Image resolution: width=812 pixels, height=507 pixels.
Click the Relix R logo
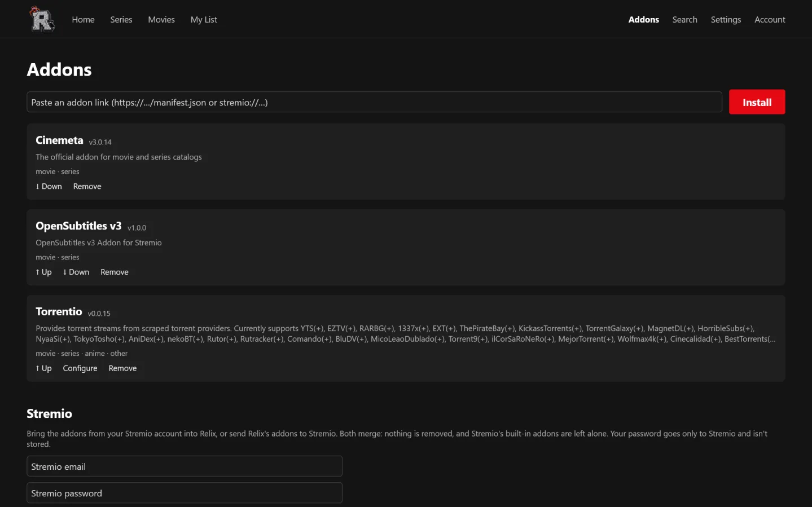(42, 19)
